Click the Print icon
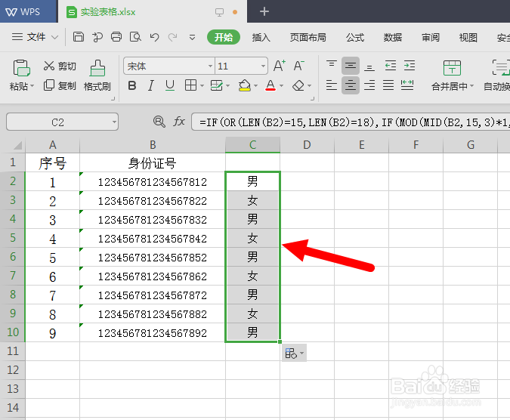The height and width of the screenshot is (420, 510). (116, 37)
